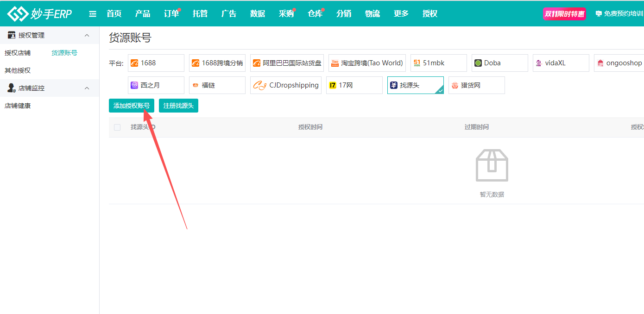Viewport: 644px width, 314px height.
Task: Select the 阿里巴巴国际站货盘 platform
Action: click(x=287, y=63)
